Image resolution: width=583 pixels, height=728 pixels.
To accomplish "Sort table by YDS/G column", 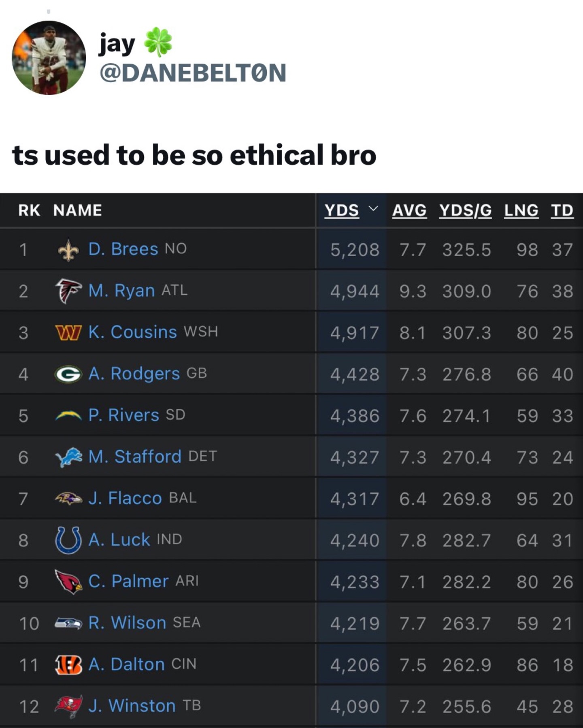I will point(465,211).
